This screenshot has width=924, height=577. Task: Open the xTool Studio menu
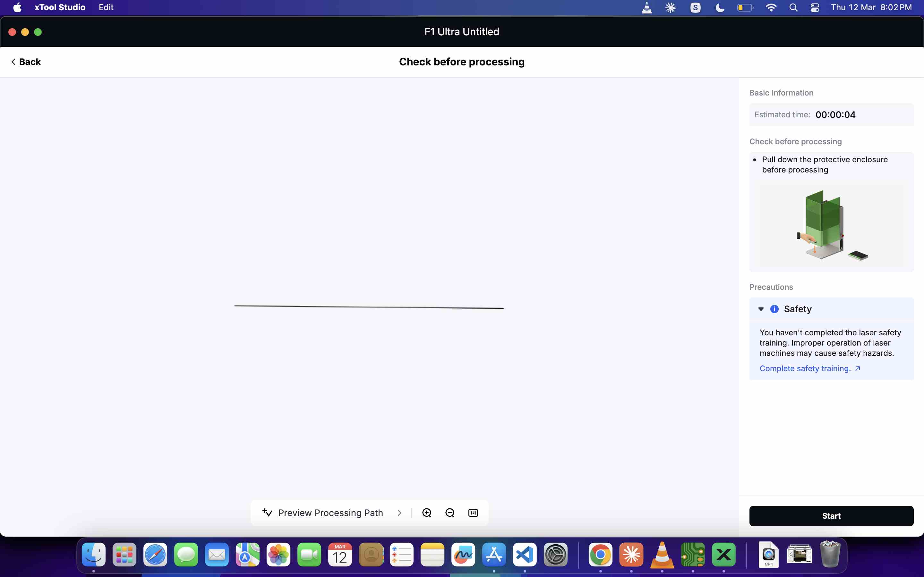pyautogui.click(x=60, y=8)
